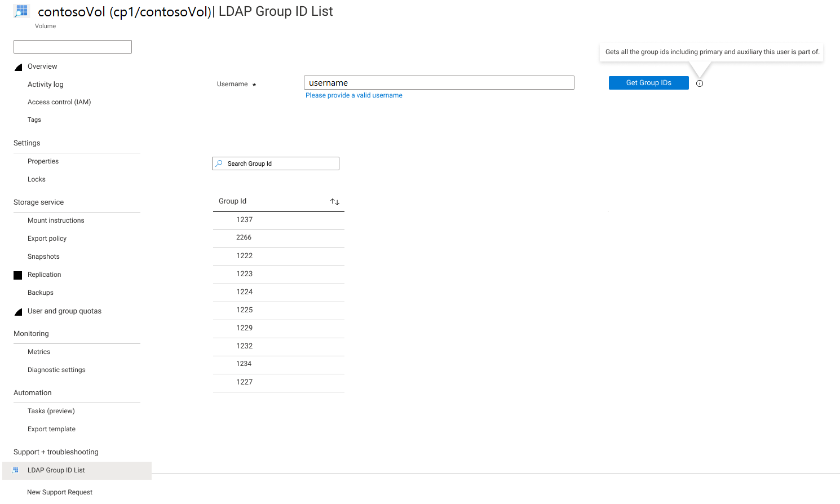The image size is (840, 504).
Task: Select group ID 1222 row
Action: pos(278,257)
